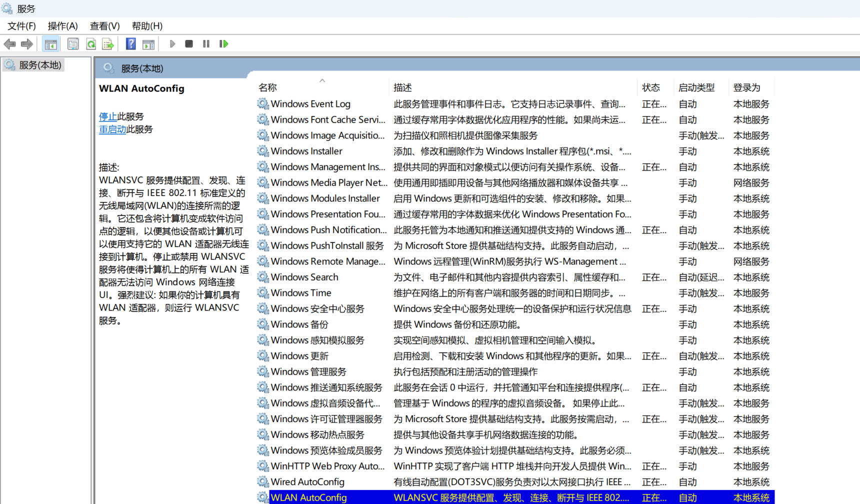
Task: Toggle the Show/Hide Console Tree icon
Action: pos(50,44)
